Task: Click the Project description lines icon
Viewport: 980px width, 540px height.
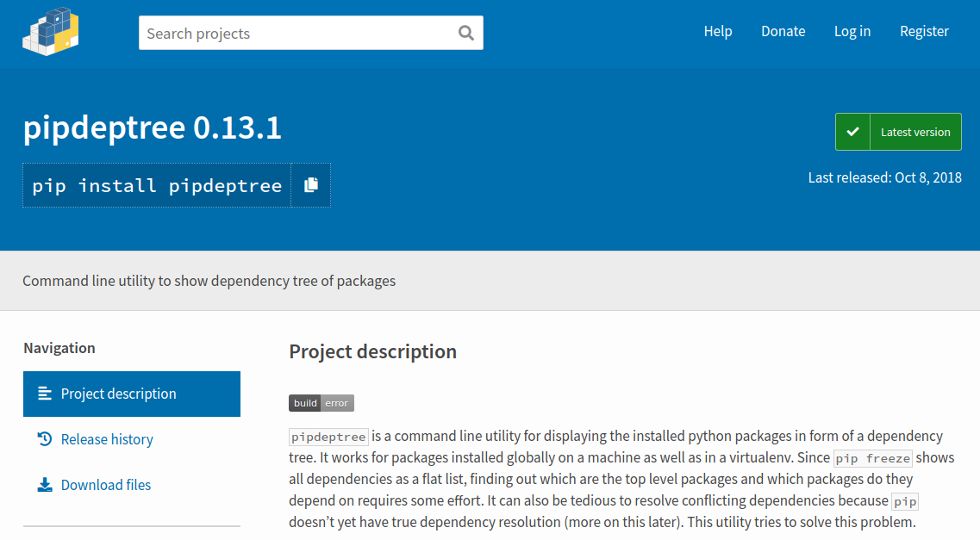Action: (45, 394)
